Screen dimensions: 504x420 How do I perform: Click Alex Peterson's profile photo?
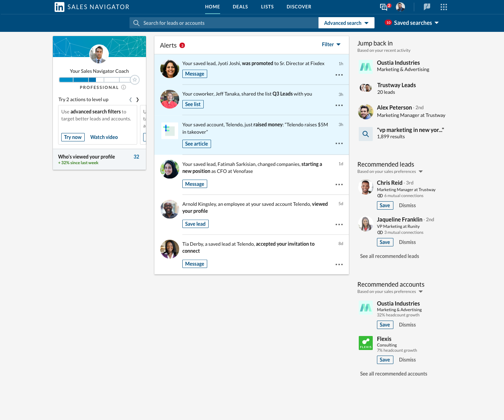tap(366, 112)
